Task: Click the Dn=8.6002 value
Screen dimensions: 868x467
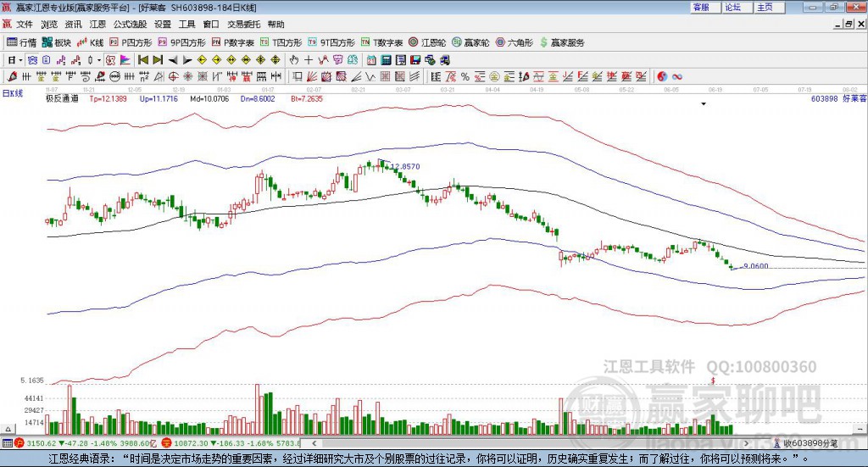Action: click(258, 98)
